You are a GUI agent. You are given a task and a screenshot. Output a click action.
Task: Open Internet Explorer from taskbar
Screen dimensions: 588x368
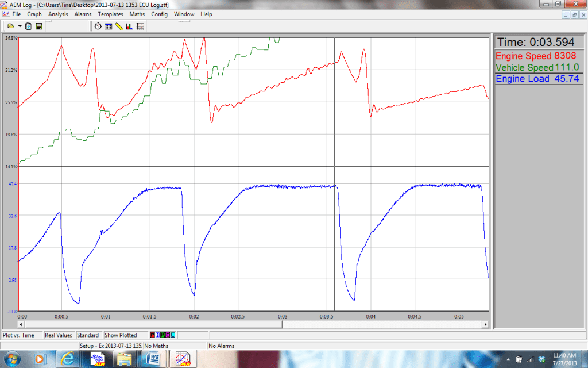[67, 359]
